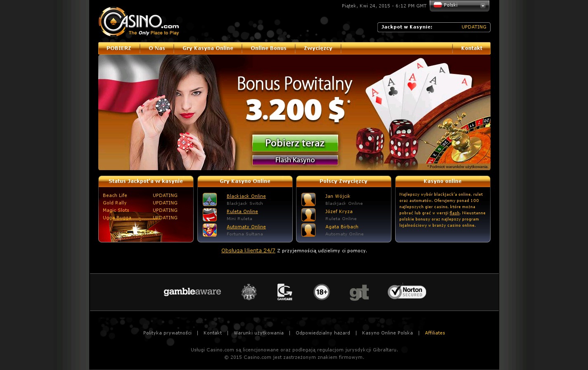Click Jan Wójcik winner avatar

click(x=308, y=199)
